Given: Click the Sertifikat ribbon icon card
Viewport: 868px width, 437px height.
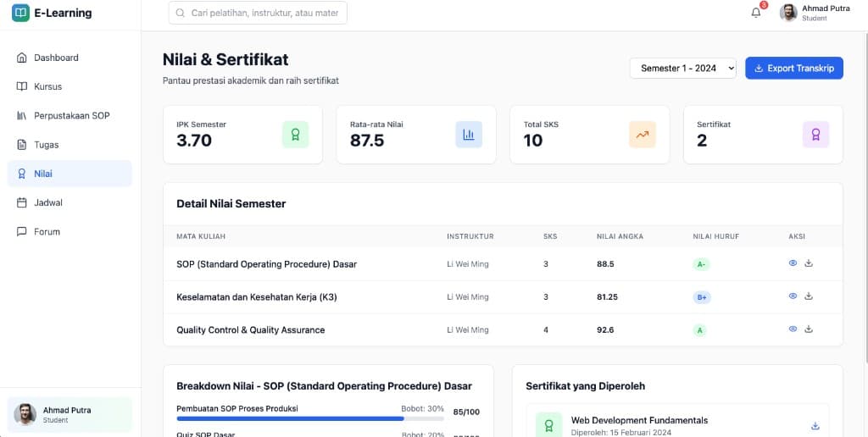Looking at the screenshot, I should [x=815, y=134].
